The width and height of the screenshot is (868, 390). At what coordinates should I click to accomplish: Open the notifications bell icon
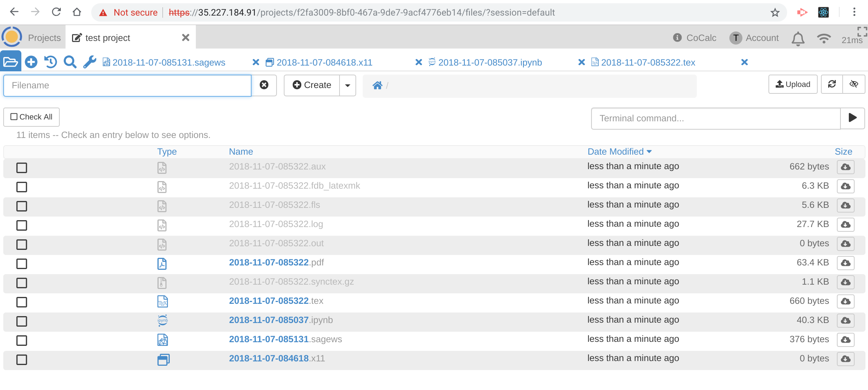(x=798, y=38)
